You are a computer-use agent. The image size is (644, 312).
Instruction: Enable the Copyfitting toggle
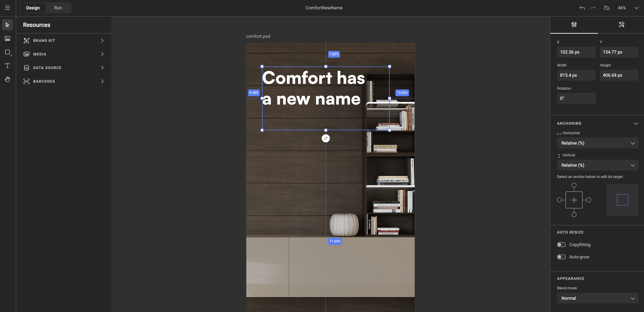[561, 245]
